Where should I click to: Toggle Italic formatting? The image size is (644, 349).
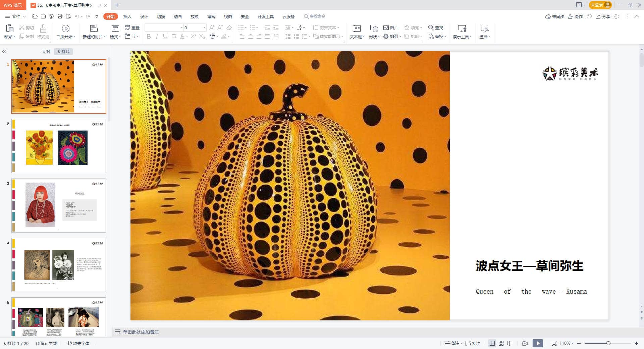click(x=157, y=36)
